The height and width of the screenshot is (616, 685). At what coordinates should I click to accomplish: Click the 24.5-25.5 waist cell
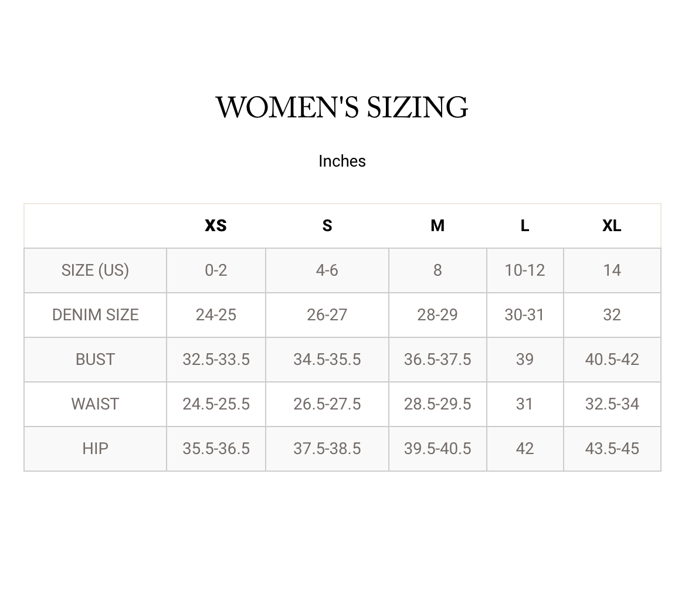[216, 404]
